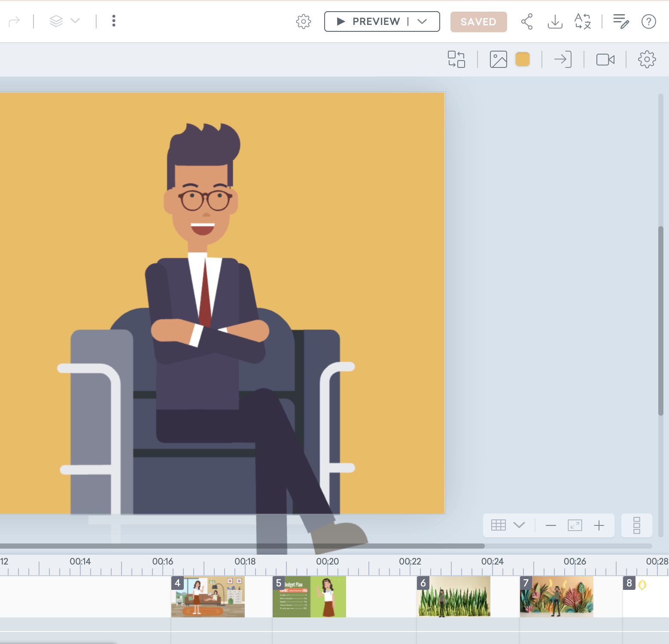Toggle the grid view icon near the timeline
This screenshot has width=669, height=644.
(x=498, y=525)
